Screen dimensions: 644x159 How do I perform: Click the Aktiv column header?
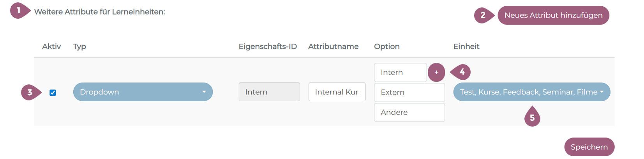[51, 46]
